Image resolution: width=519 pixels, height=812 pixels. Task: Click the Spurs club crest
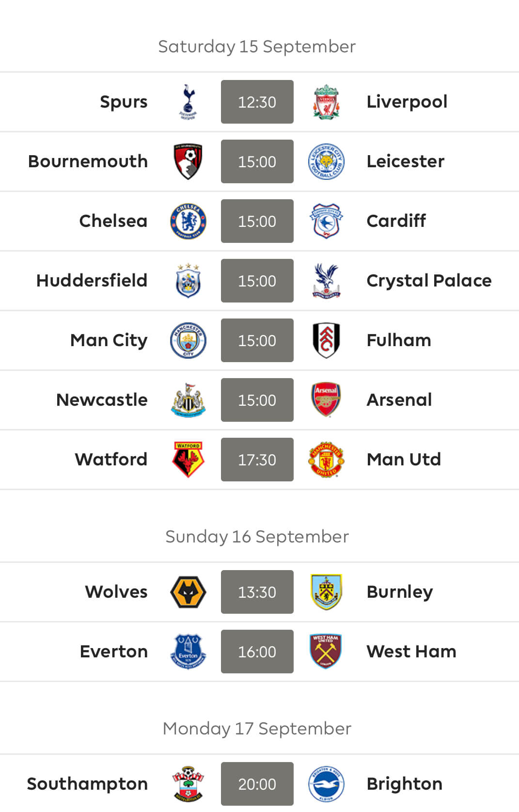(188, 102)
